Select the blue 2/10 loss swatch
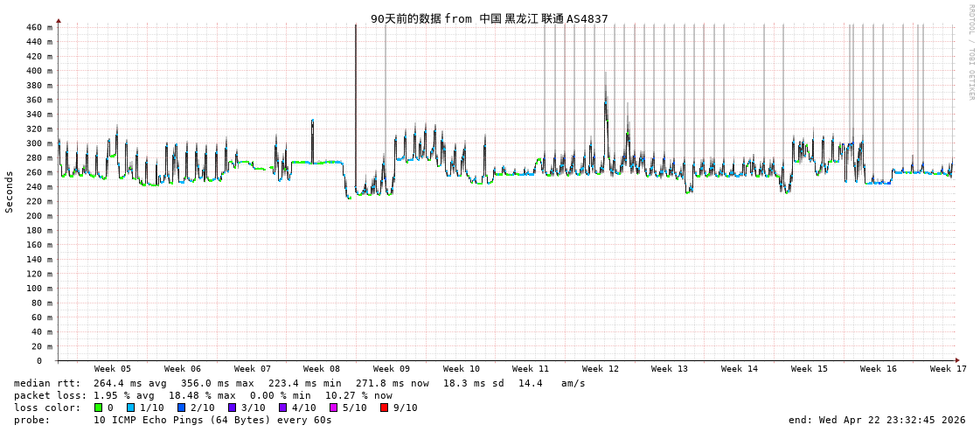Image resolution: width=980 pixels, height=432 pixels. click(182, 408)
